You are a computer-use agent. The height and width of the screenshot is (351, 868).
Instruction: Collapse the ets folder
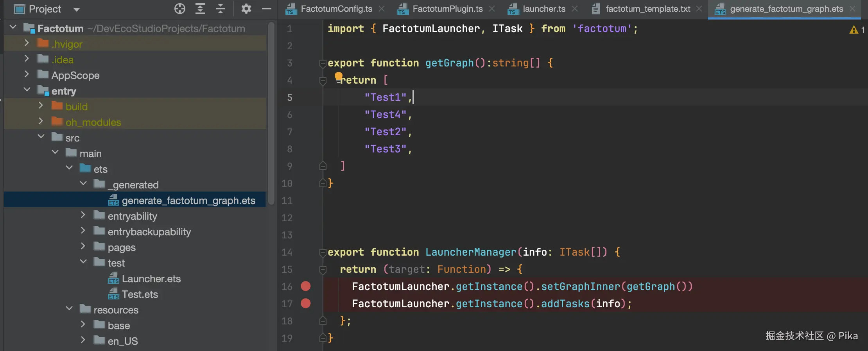point(69,168)
